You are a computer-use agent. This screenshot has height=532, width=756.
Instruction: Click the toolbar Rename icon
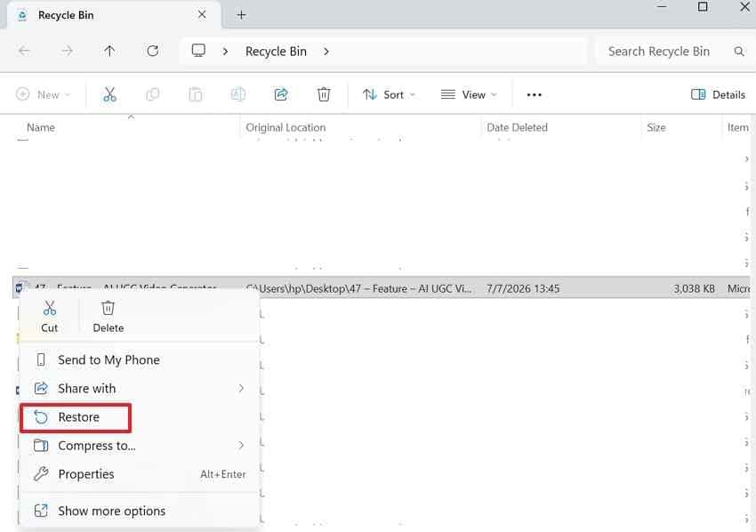point(238,94)
